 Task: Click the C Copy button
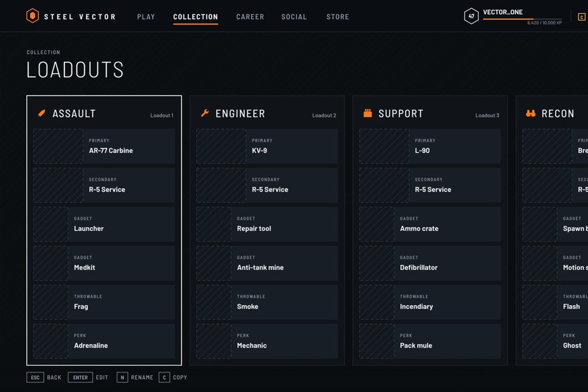click(173, 377)
